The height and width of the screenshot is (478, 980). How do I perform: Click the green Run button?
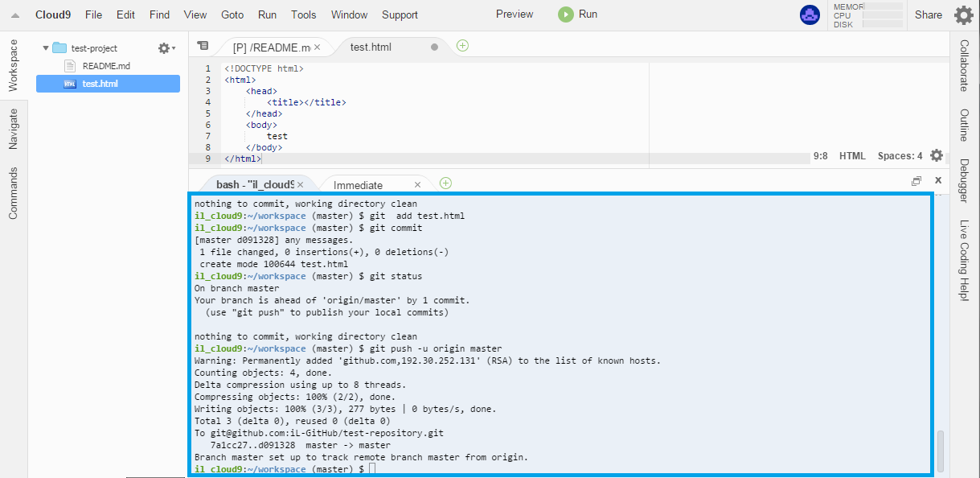[577, 14]
